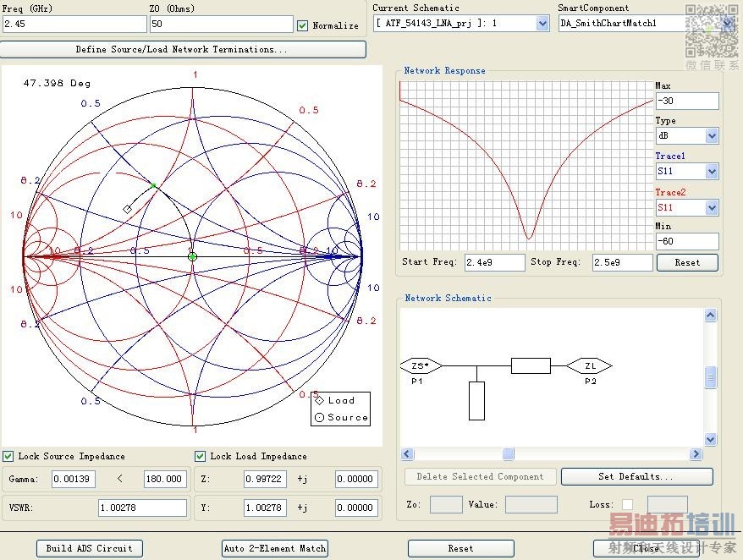Viewport: 743px width, 560px height.
Task: Open the Trace1 S11 dropdown
Action: 712,172
